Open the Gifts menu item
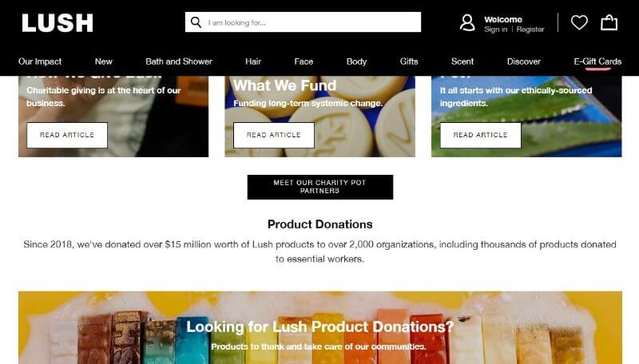Screen dimensions: 639x364 click(409, 61)
